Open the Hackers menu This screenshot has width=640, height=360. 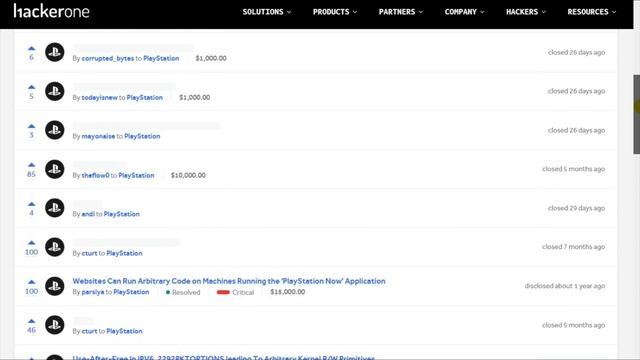(x=526, y=12)
